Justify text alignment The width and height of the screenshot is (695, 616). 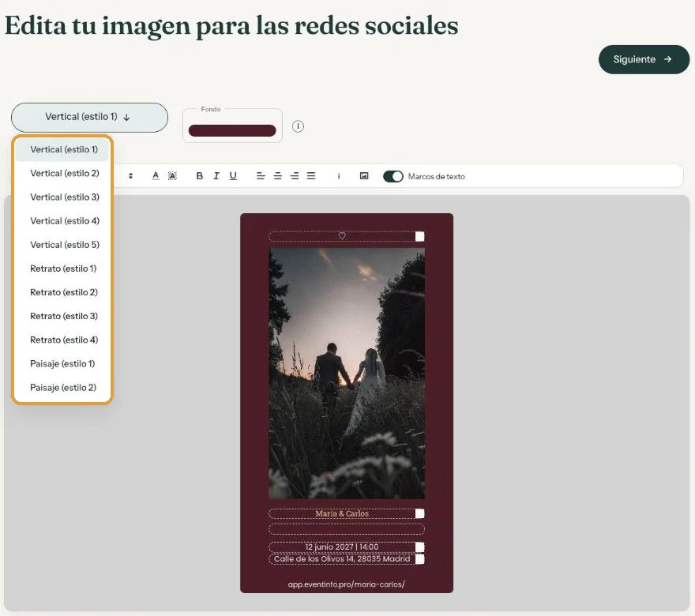click(x=311, y=176)
